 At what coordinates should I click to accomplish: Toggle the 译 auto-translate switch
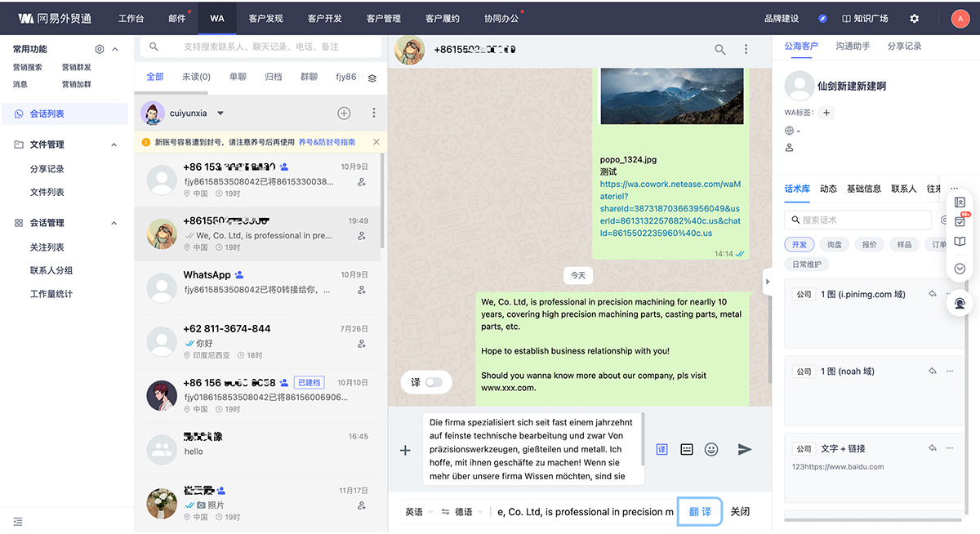click(434, 382)
